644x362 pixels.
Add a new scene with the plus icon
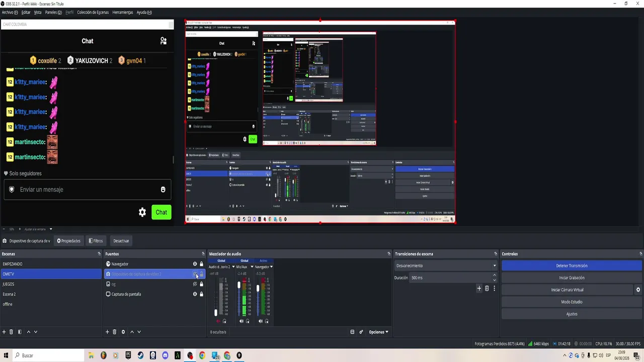pos(4,332)
